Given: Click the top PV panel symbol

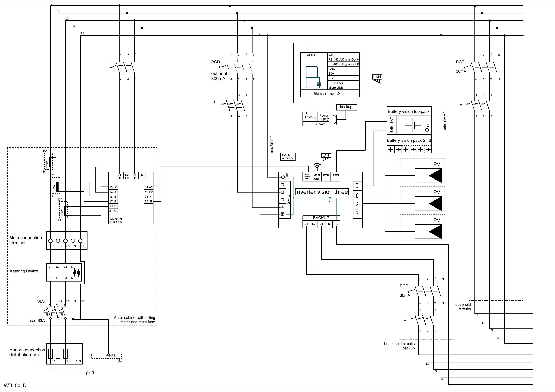Looking at the screenshot, I should click(428, 176).
